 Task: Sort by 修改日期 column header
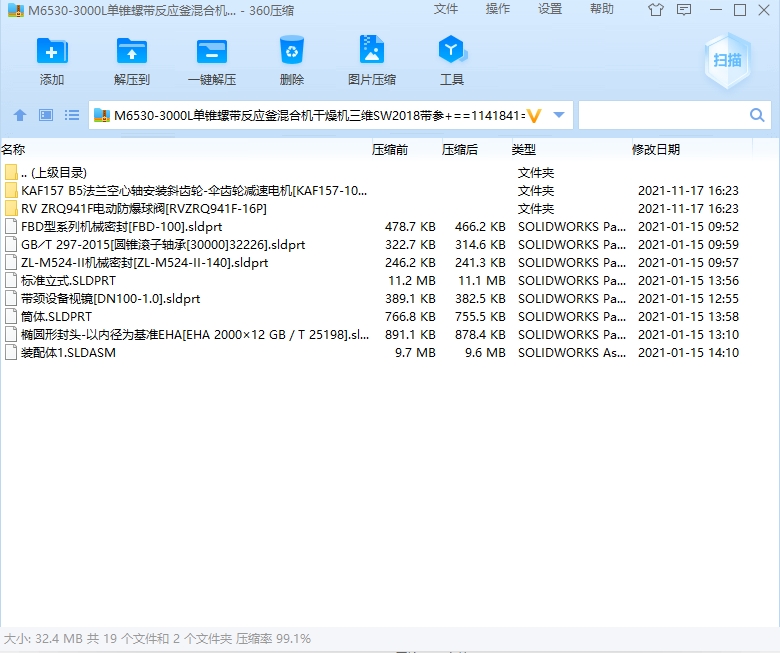coord(656,149)
